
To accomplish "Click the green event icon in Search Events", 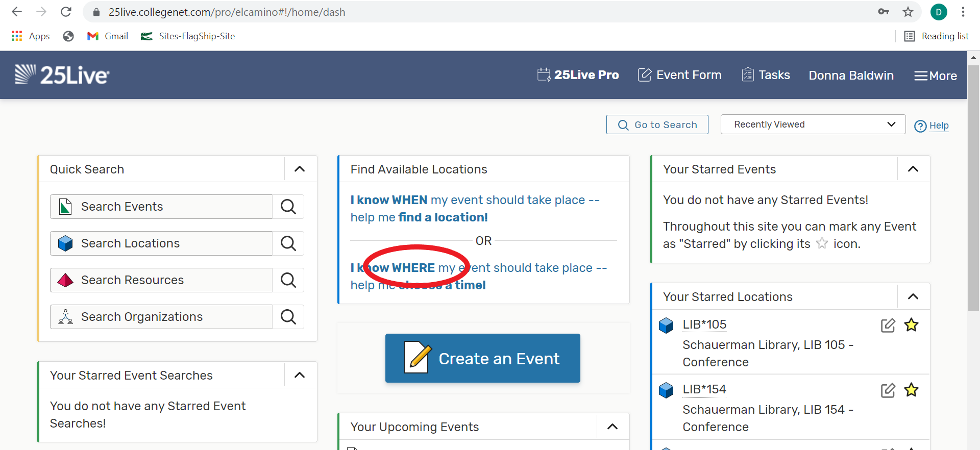I will [65, 207].
